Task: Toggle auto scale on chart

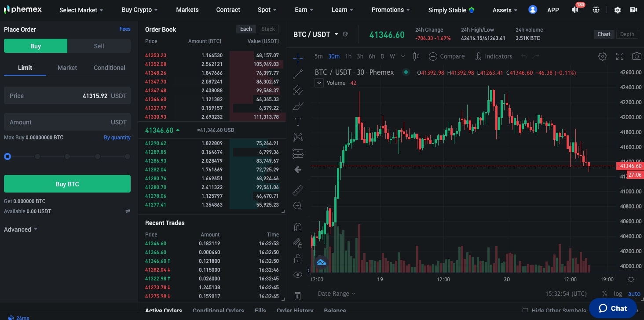Action: point(634,294)
